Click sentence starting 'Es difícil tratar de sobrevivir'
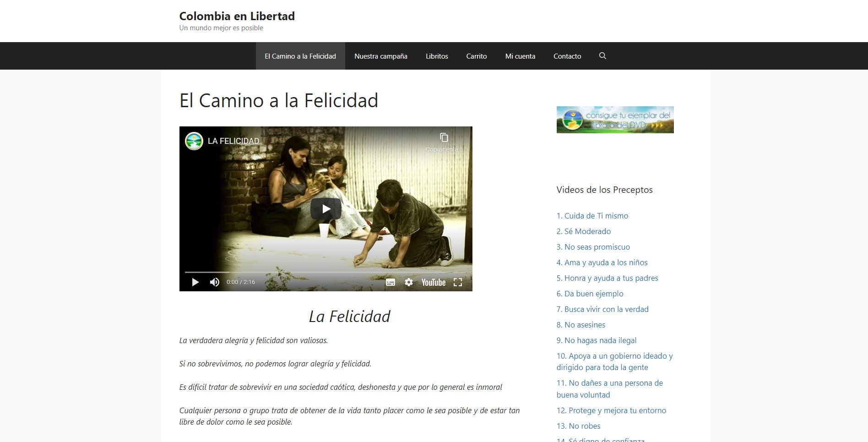The width and height of the screenshot is (868, 442). 341,387
